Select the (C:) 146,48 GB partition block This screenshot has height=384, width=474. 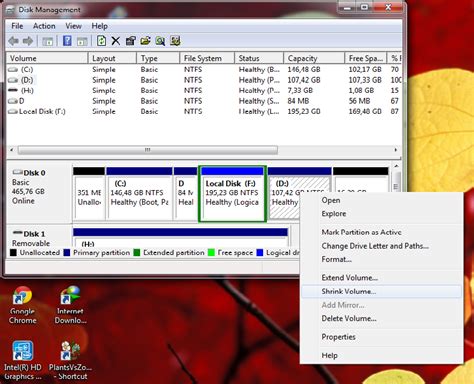click(139, 193)
